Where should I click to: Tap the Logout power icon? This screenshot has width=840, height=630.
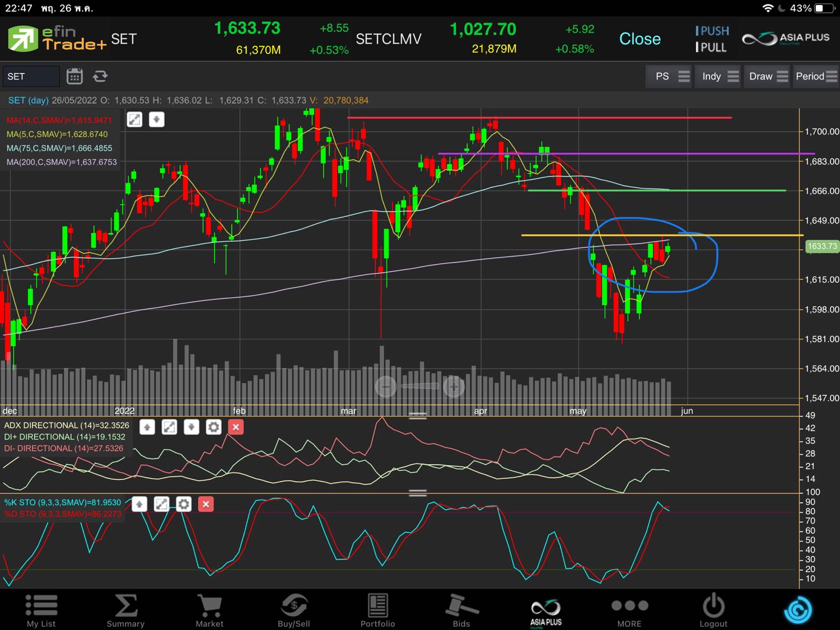point(713,610)
